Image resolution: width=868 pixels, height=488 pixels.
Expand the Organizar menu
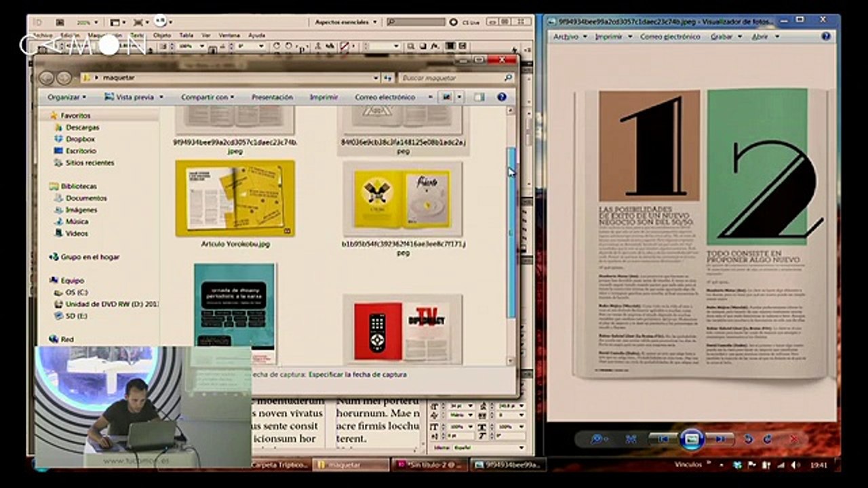[x=67, y=97]
